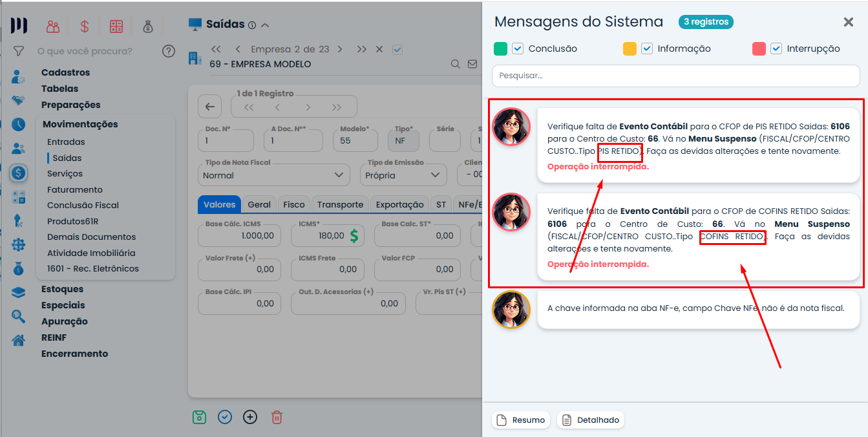The height and width of the screenshot is (437, 868).
Task: Expand the Estoques menu section
Action: [62, 289]
